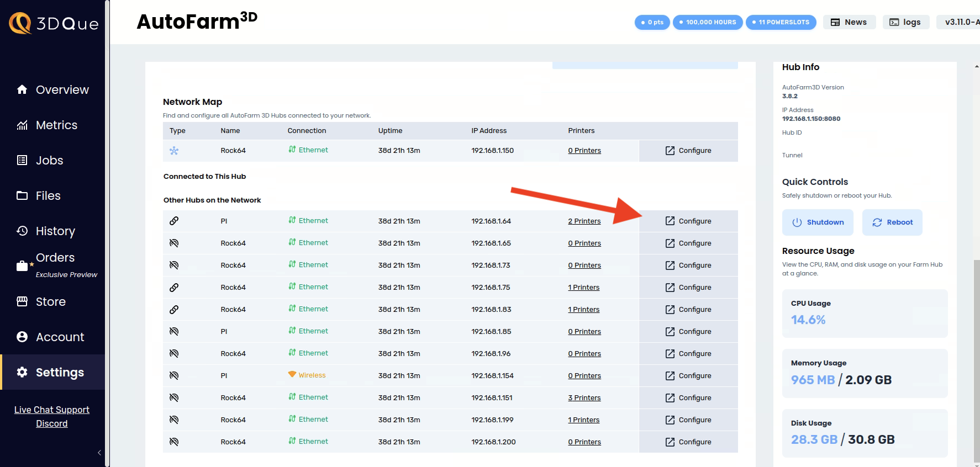Configure hub at 192.168.1.199
980x467 pixels.
coord(688,420)
